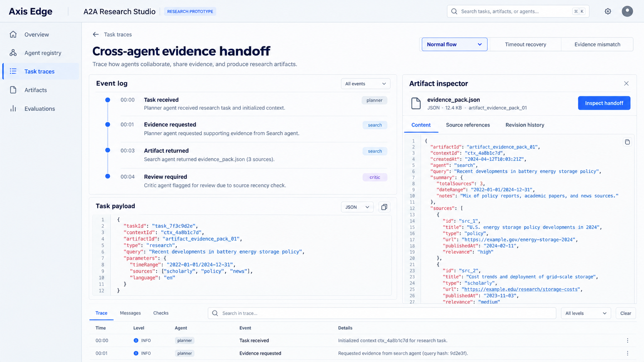Image resolution: width=644 pixels, height=362 pixels.
Task: Copy the Task payload JSON
Action: click(384, 207)
